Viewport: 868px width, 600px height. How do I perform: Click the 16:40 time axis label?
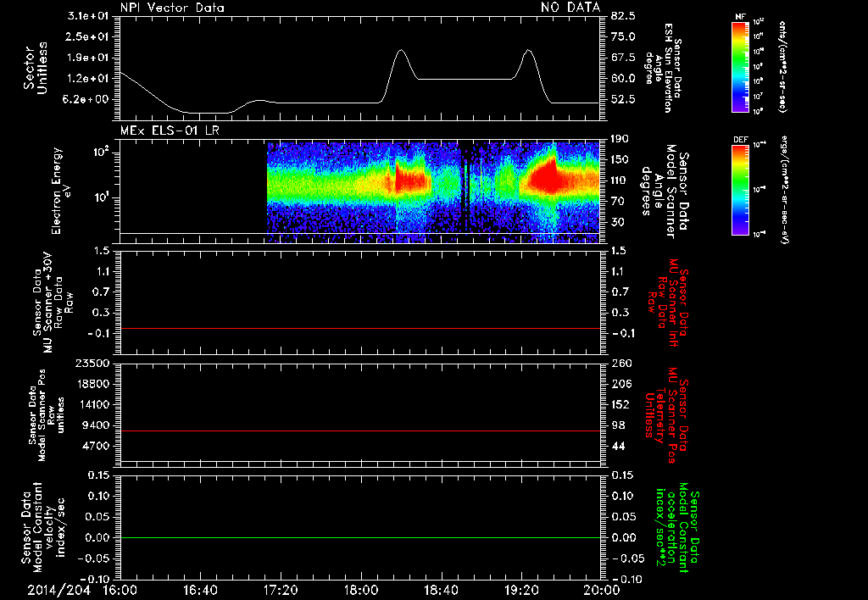(200, 590)
